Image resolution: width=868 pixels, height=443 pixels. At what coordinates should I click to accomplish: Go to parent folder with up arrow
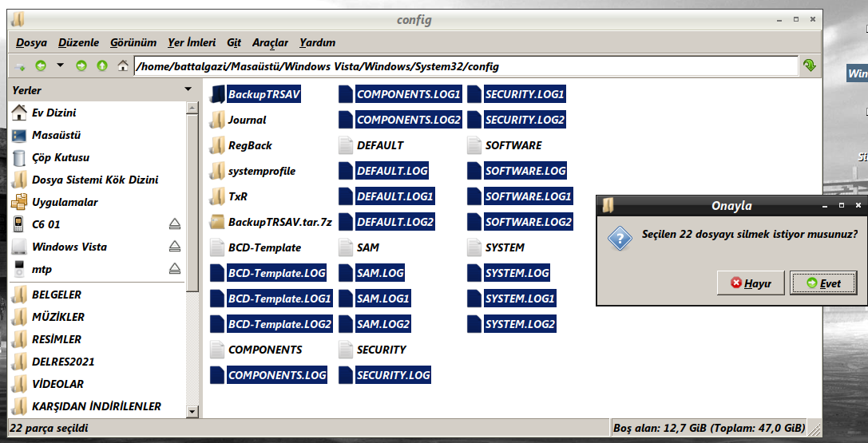pyautogui.click(x=102, y=65)
